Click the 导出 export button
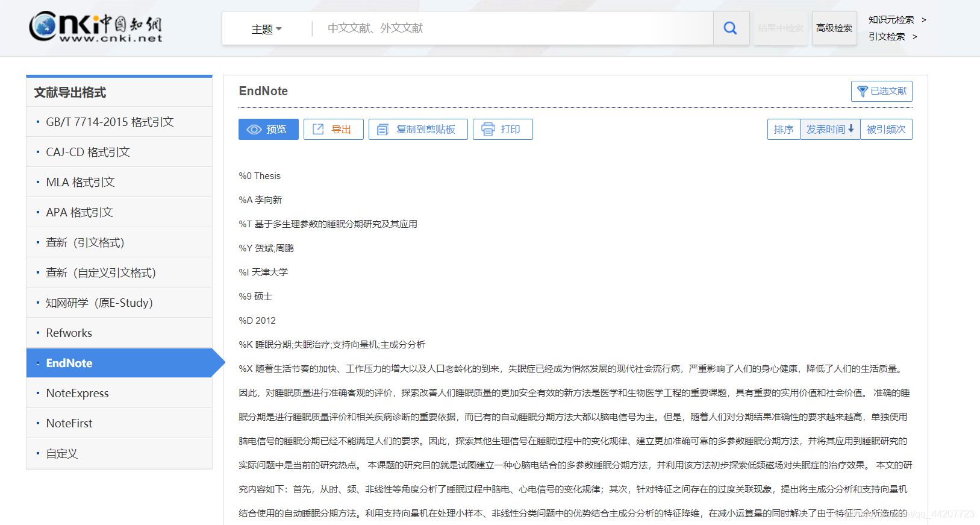Viewport: 980px width, 525px height. pos(333,129)
